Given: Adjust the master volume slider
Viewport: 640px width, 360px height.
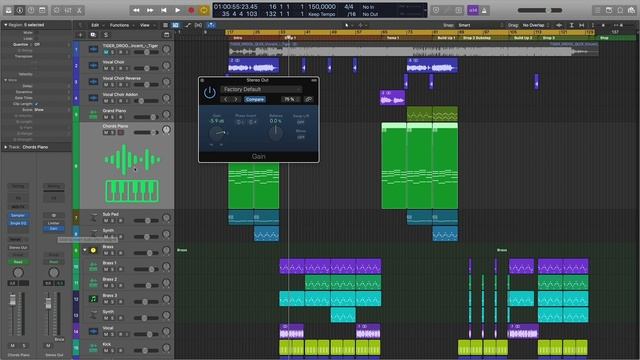Looking at the screenshot, I should [x=540, y=10].
